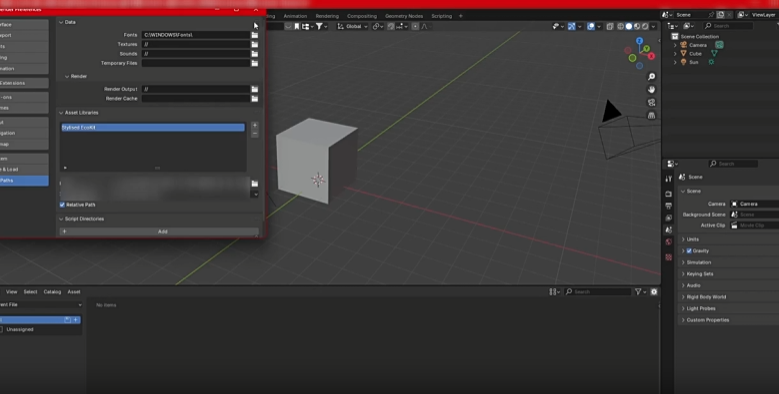Toggle the Gravity checkbox
The image size is (779, 394).
(689, 251)
